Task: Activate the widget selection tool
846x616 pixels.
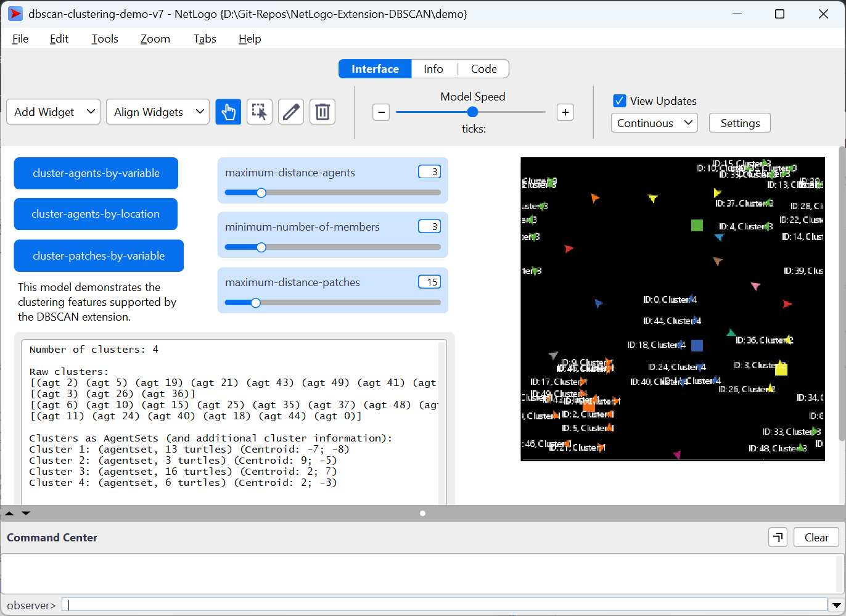Action: [x=260, y=112]
